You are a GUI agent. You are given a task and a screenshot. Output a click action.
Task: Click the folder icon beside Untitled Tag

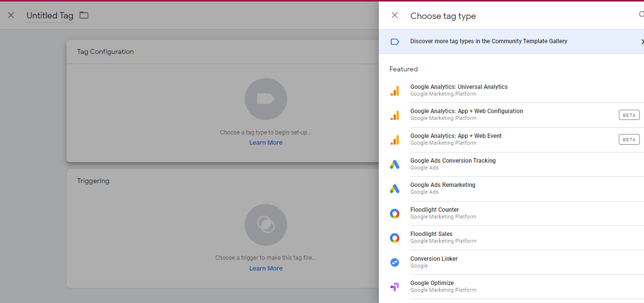click(84, 15)
